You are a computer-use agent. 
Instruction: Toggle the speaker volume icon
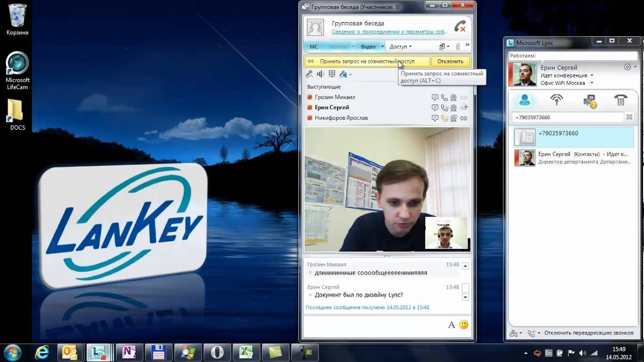[x=320, y=74]
